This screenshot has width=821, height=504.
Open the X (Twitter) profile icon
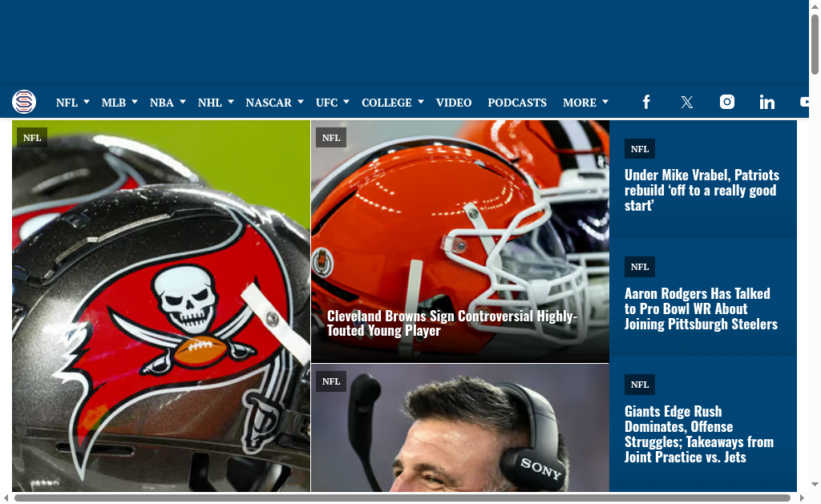tap(687, 102)
